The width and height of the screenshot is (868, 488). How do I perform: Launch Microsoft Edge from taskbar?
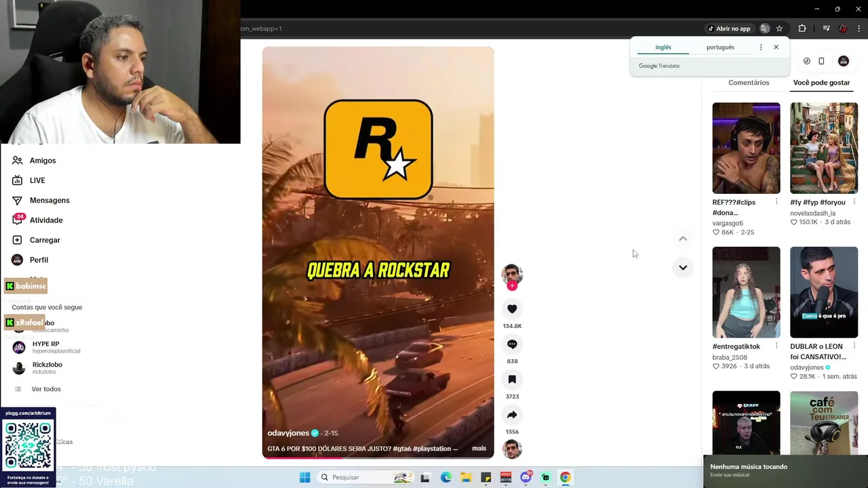446,477
